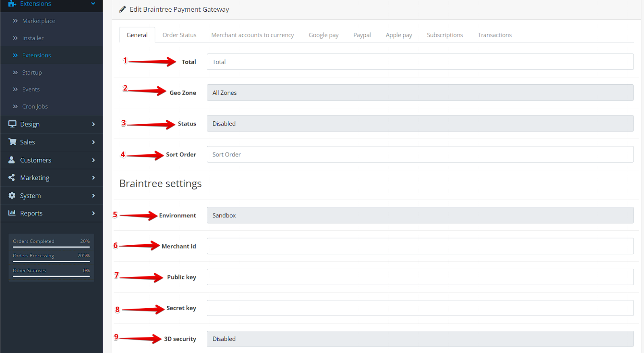Image resolution: width=644 pixels, height=353 pixels.
Task: Click the Orders Processing progress bar
Action: tap(51, 261)
